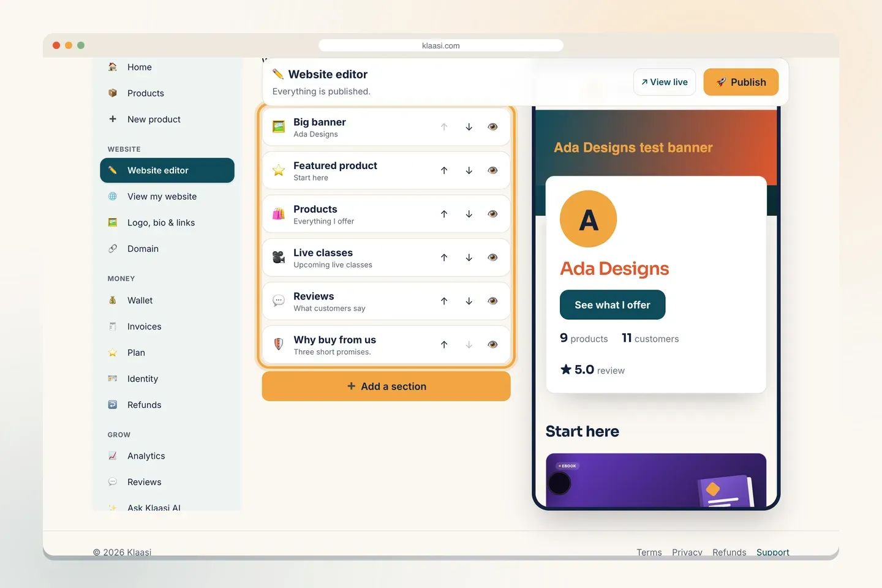Click the browser address bar
882x588 pixels.
tap(441, 45)
